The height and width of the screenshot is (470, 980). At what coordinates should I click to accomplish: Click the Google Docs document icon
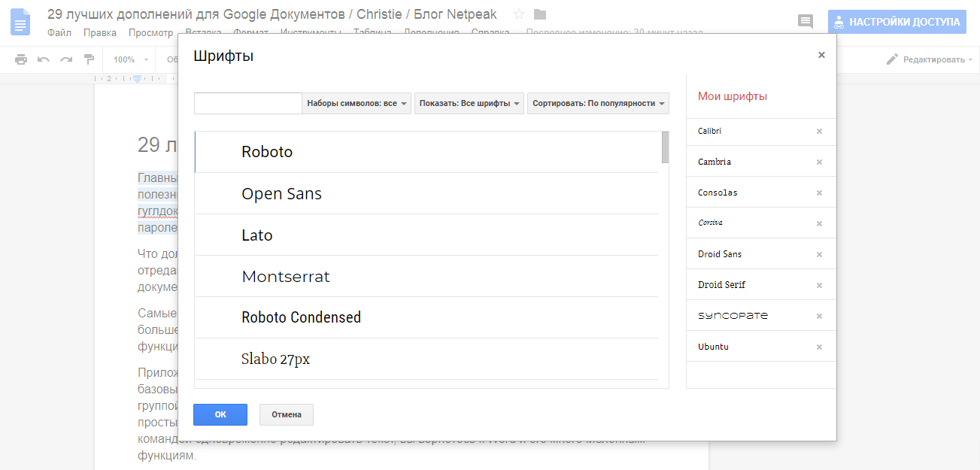pyautogui.click(x=20, y=21)
